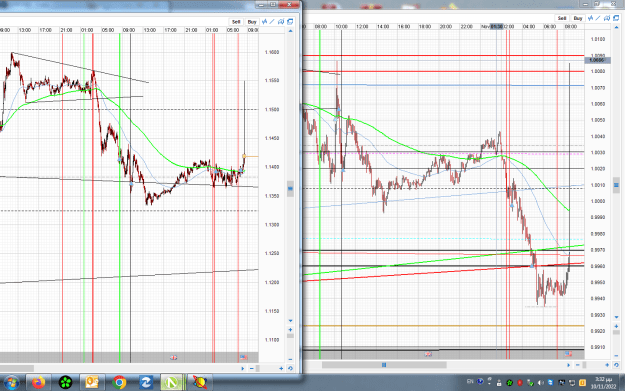Select line drawing tool in left chart
This screenshot has width=625, height=391.
point(272,22)
